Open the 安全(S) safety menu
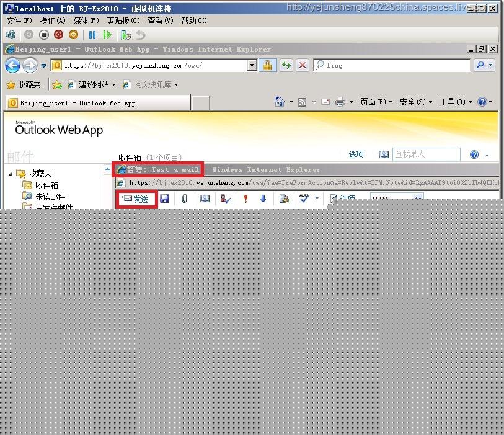The image size is (504, 435). 416,102
